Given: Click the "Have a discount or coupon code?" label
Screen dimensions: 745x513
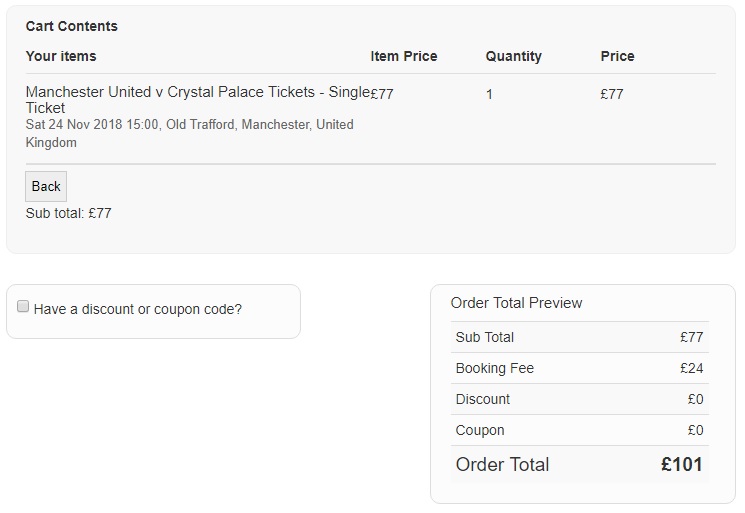Looking at the screenshot, I should tap(138, 309).
